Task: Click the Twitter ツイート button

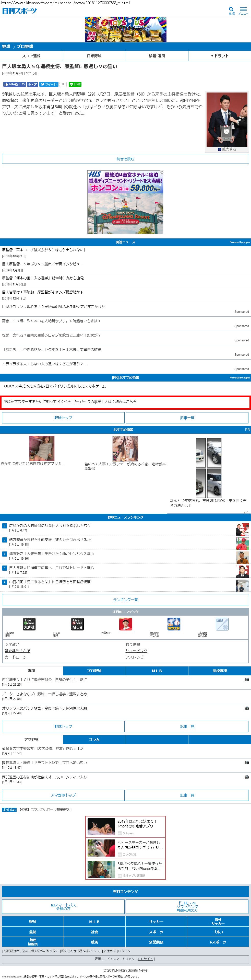Action: (48, 85)
